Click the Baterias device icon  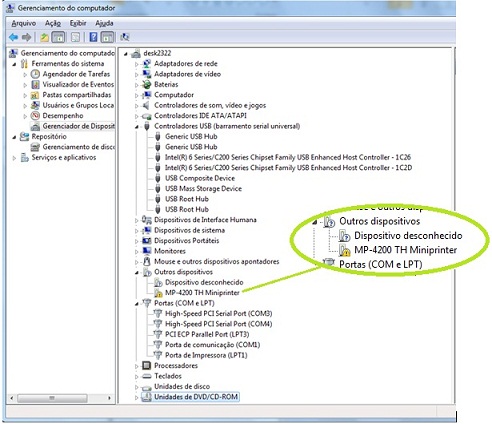(147, 84)
